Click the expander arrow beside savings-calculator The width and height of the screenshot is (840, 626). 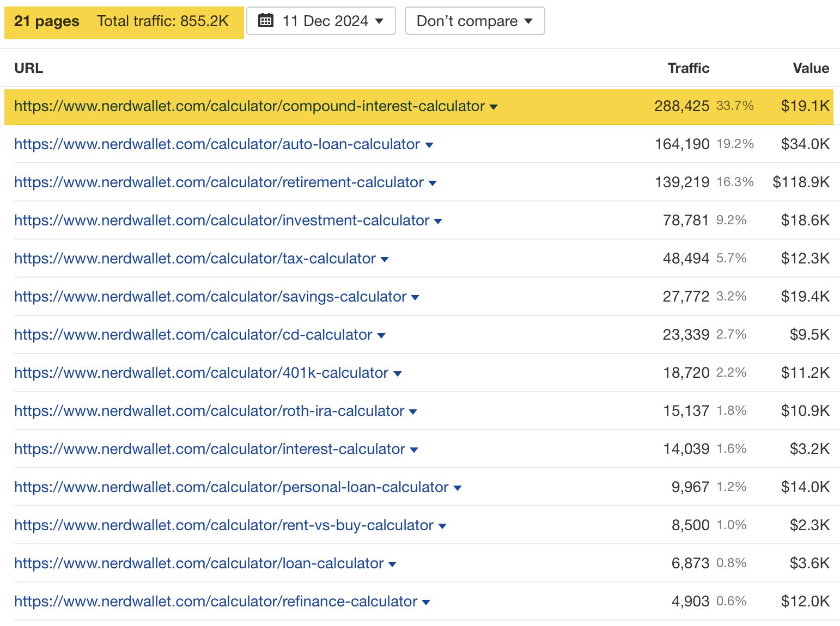point(416,297)
